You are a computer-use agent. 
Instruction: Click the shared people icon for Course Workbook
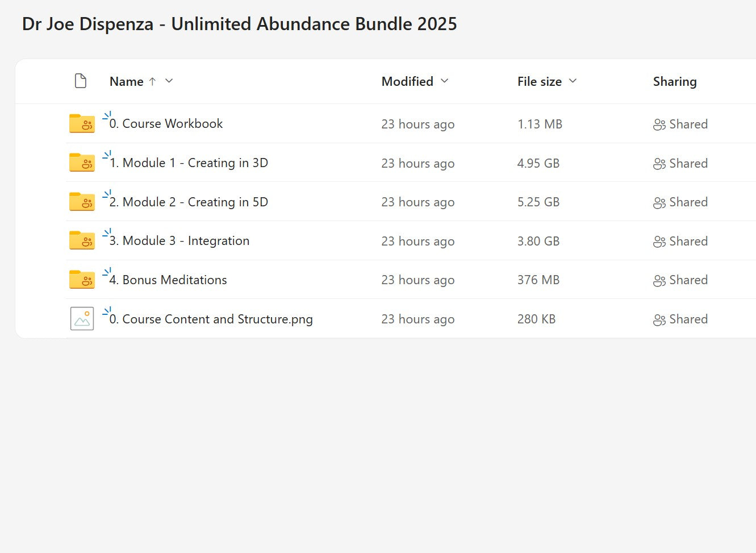(x=659, y=124)
